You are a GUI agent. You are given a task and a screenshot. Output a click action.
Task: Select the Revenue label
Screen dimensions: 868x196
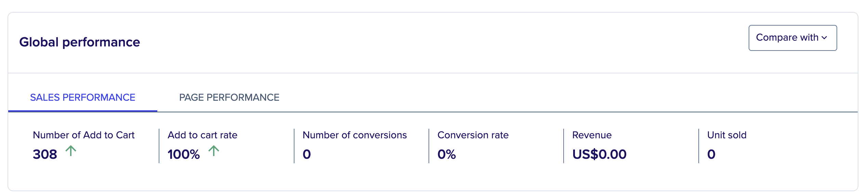tap(592, 135)
